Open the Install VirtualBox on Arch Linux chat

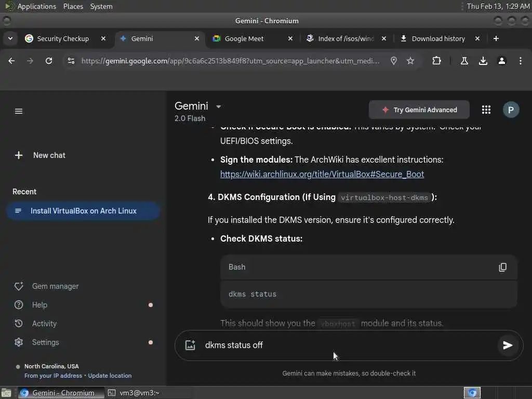click(83, 211)
